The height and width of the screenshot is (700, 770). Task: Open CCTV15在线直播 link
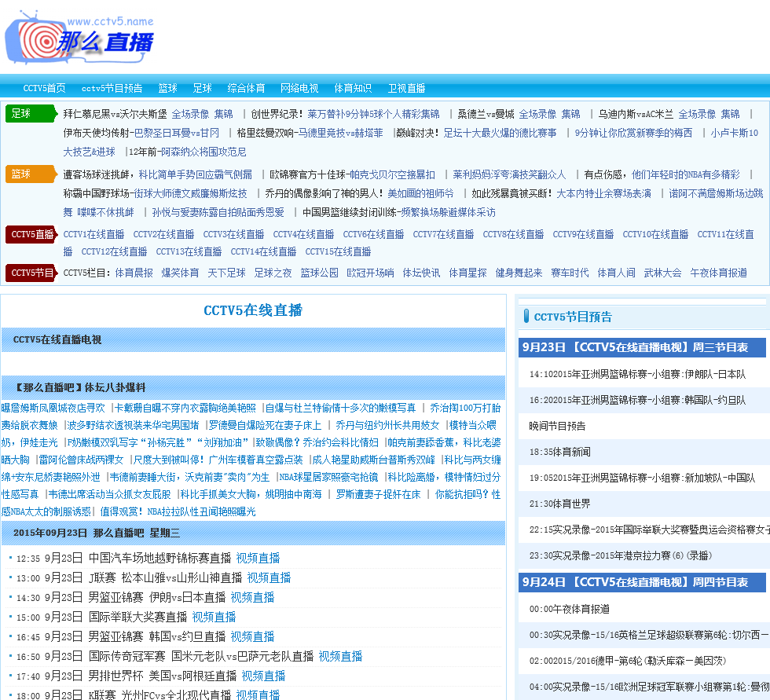click(339, 252)
